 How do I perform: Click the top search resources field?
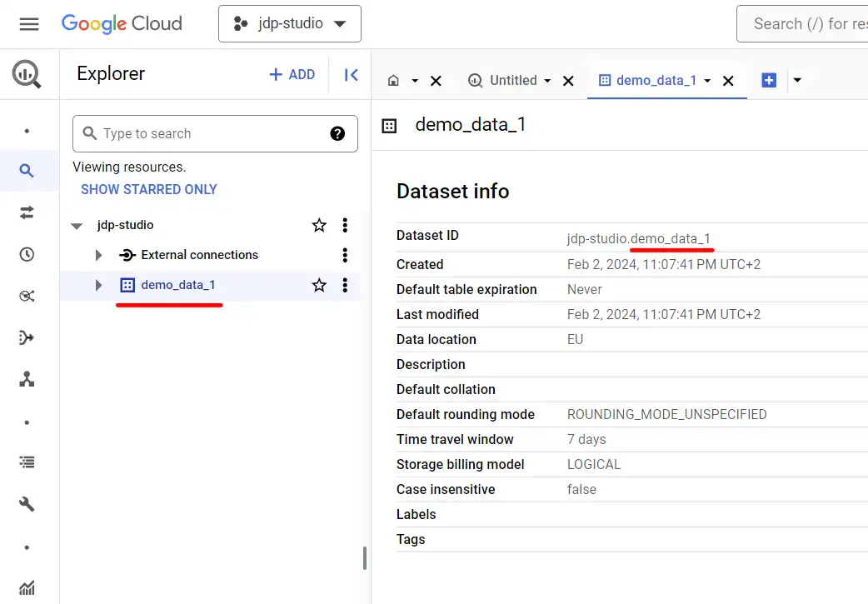803,24
